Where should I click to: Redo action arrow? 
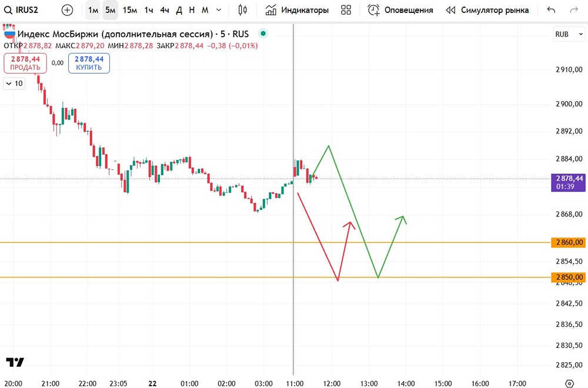pyautogui.click(x=574, y=10)
